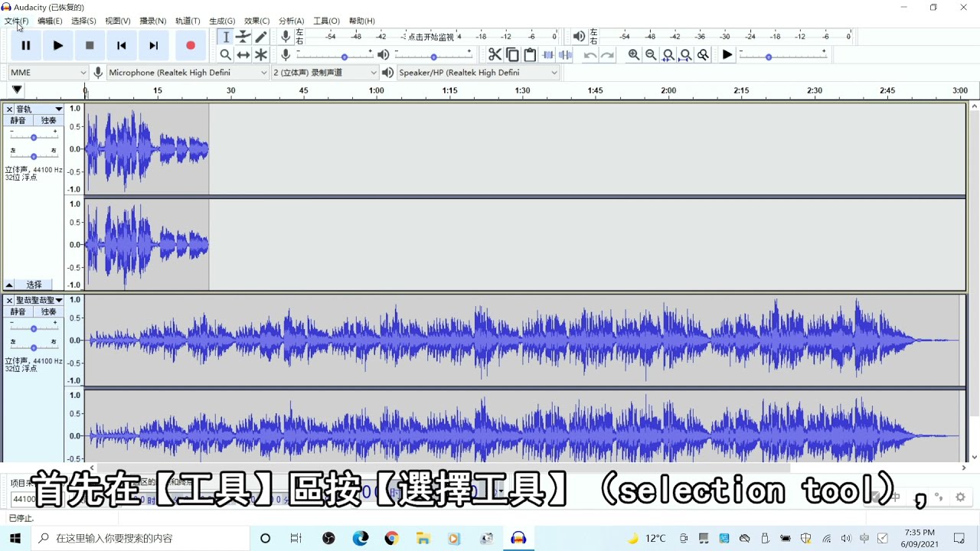Open the 效果(C) menu
The image size is (980, 551).
tap(256, 21)
